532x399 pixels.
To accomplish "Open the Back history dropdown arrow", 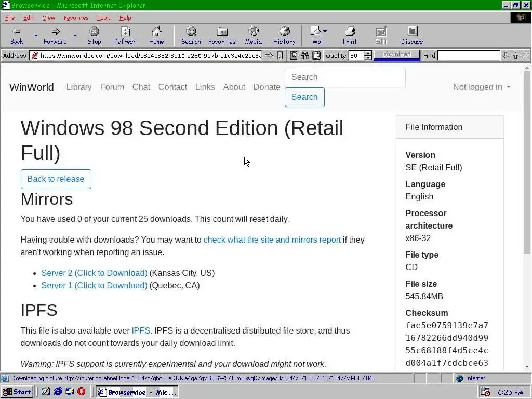I will [36, 36].
